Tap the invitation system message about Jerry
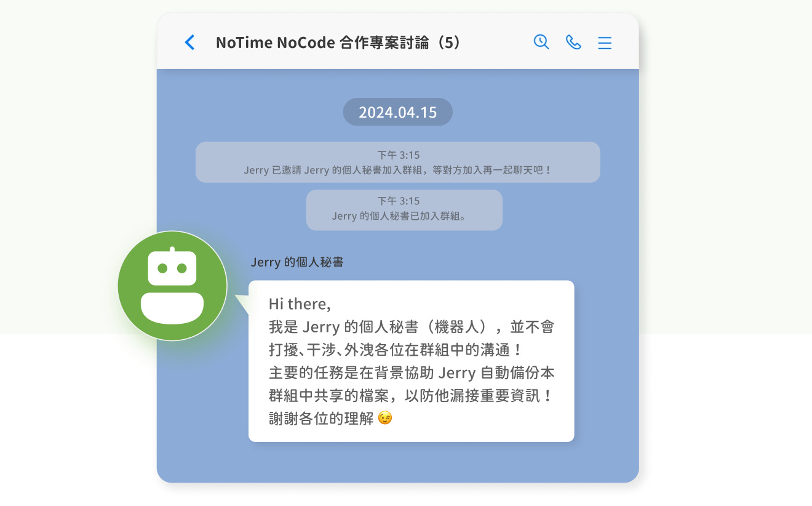 click(397, 162)
